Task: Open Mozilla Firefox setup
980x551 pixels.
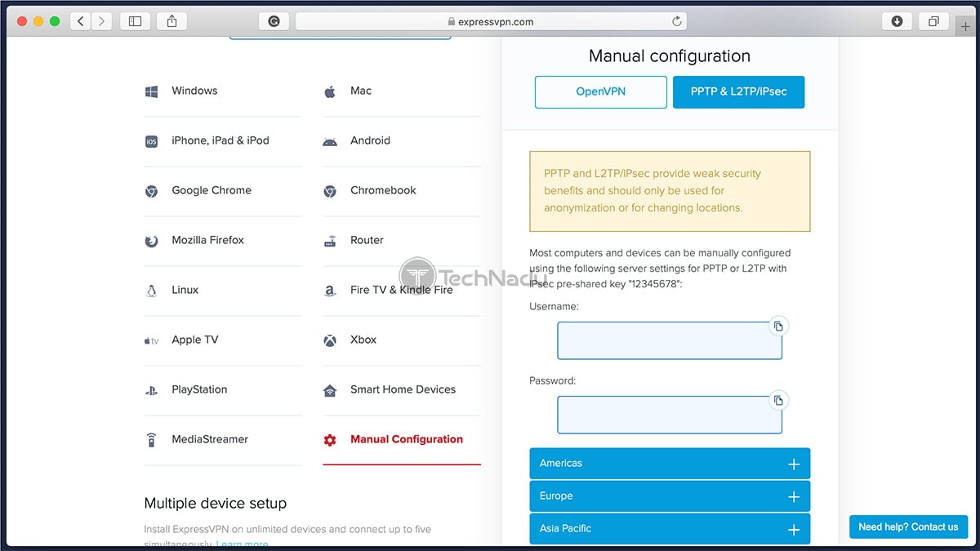Action: point(207,240)
